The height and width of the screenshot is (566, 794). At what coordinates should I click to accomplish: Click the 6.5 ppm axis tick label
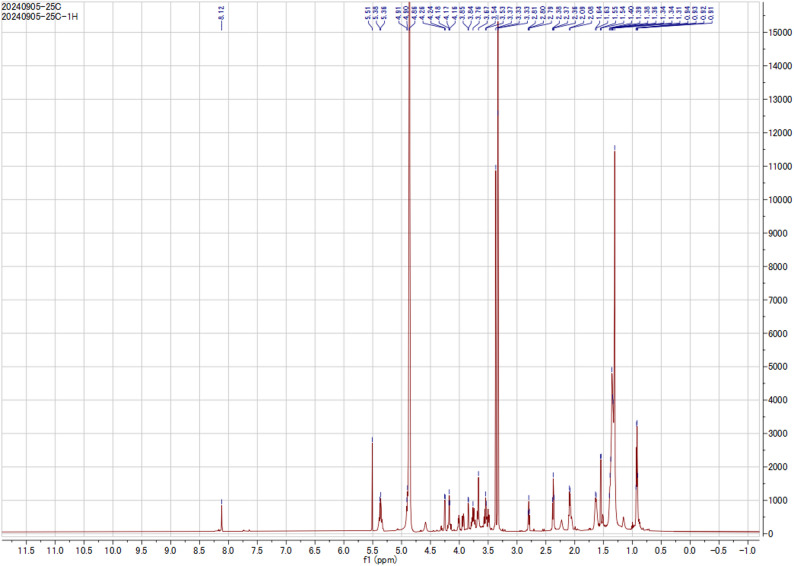tap(315, 550)
